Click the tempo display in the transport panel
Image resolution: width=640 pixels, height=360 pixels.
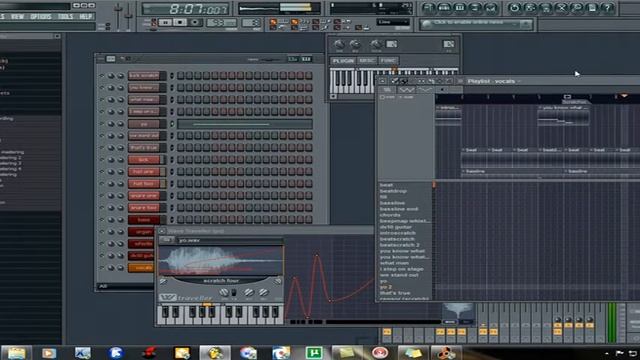[221, 23]
